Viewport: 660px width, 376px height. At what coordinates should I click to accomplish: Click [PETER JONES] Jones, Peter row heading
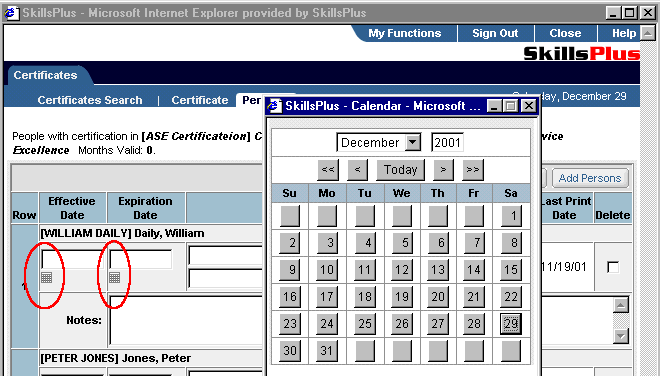coord(115,358)
